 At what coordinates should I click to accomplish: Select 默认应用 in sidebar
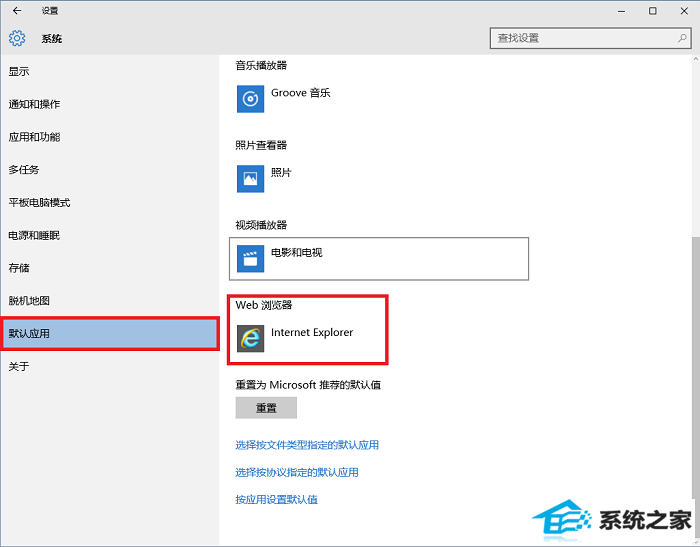(x=110, y=334)
